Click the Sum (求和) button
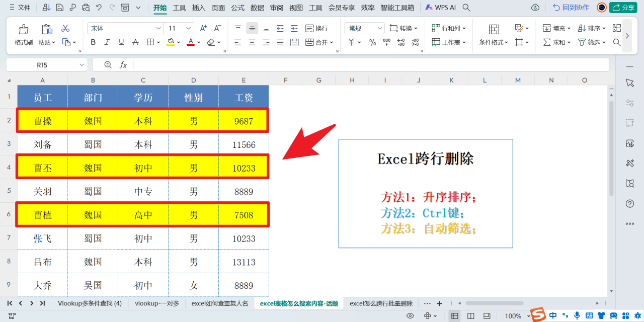 tap(556, 42)
